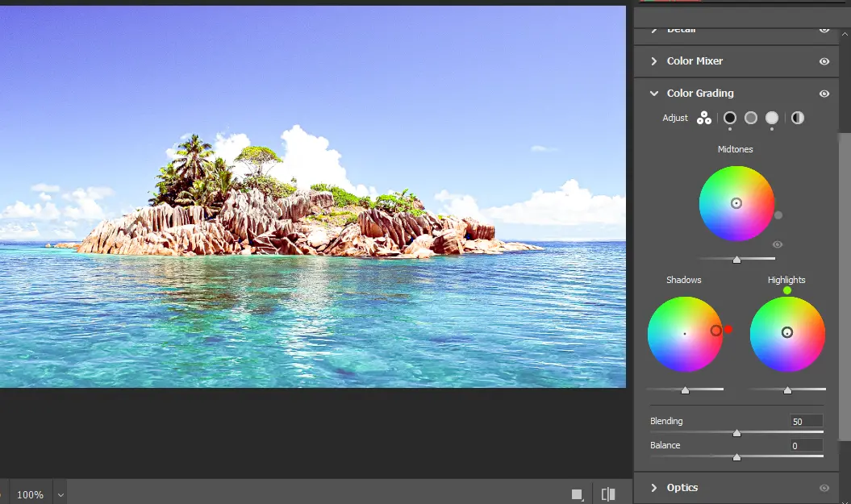Click the center of the Midtones color wheel

[x=736, y=203]
